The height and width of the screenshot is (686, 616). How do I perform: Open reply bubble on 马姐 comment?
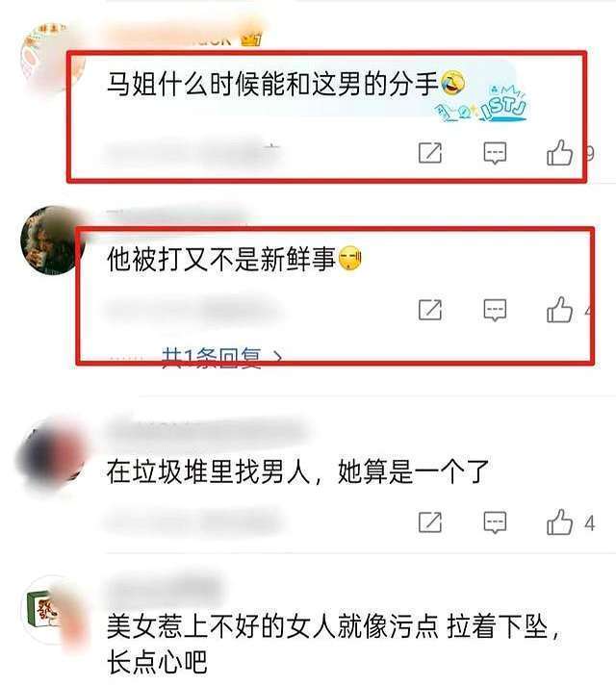coord(495,153)
